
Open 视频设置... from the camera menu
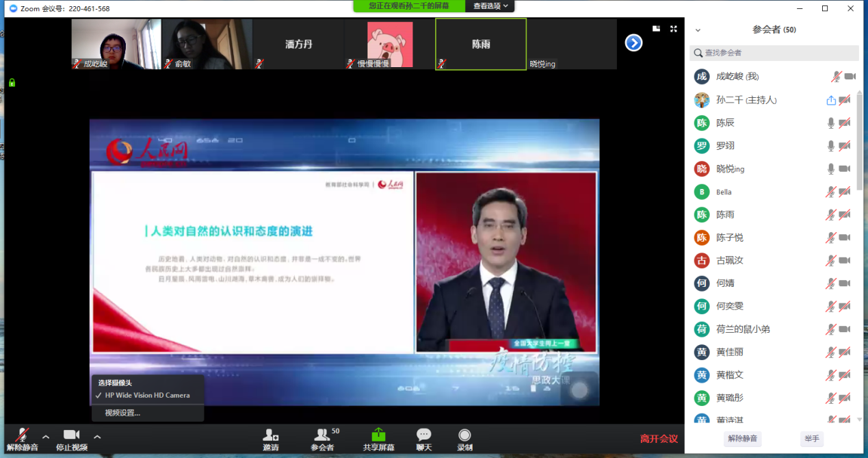(122, 413)
